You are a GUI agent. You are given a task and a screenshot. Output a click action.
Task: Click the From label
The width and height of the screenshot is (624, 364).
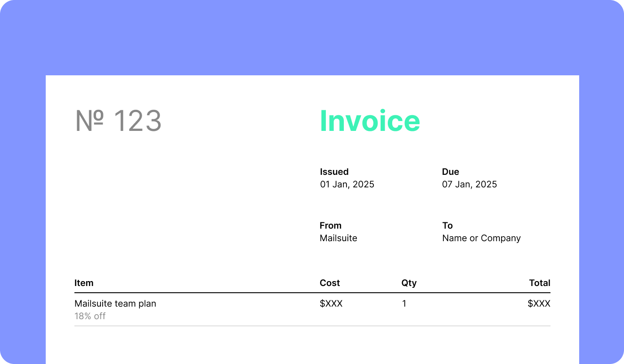(330, 225)
